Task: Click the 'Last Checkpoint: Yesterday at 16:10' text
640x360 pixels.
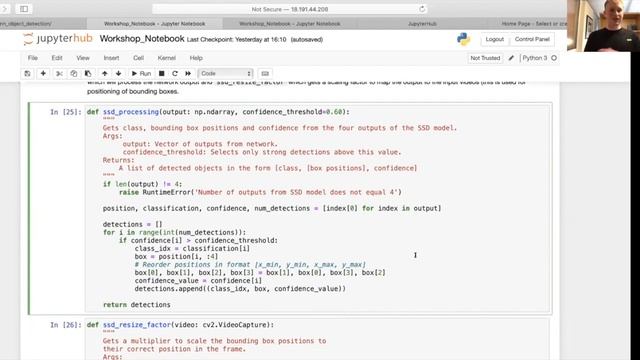Action: (x=236, y=40)
